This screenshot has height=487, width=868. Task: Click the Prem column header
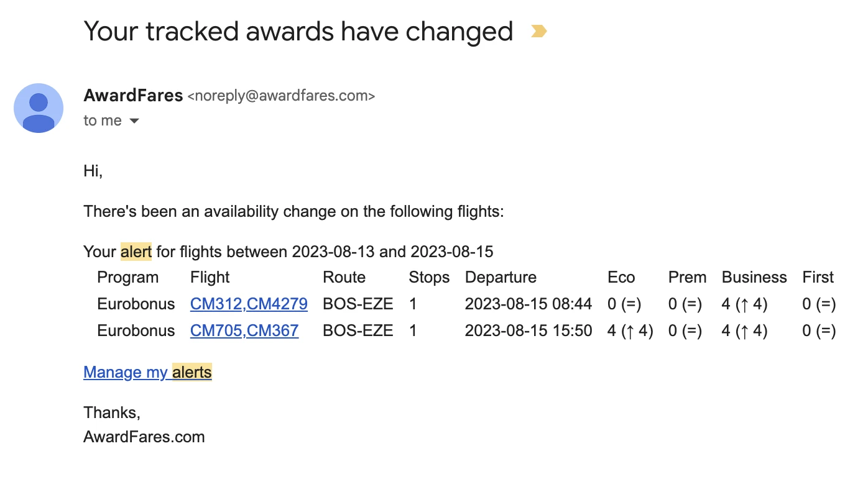click(688, 278)
